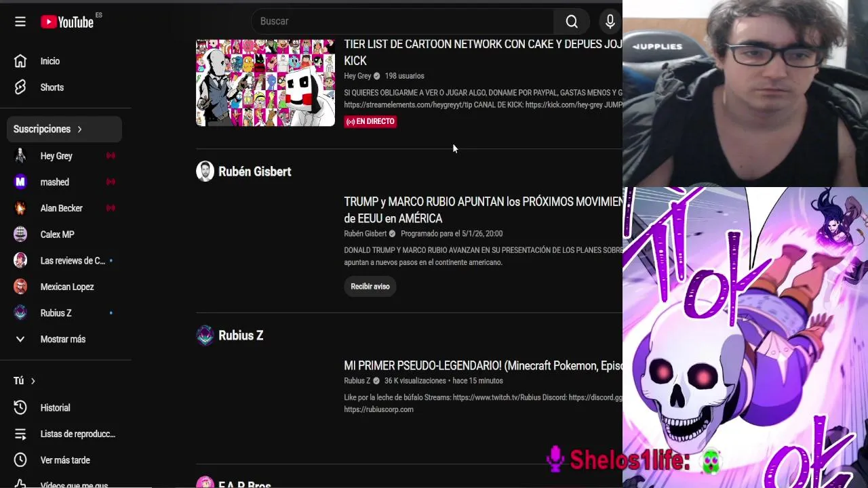Click the playlist lines icon
Screen dimensions: 868x488
20,434
